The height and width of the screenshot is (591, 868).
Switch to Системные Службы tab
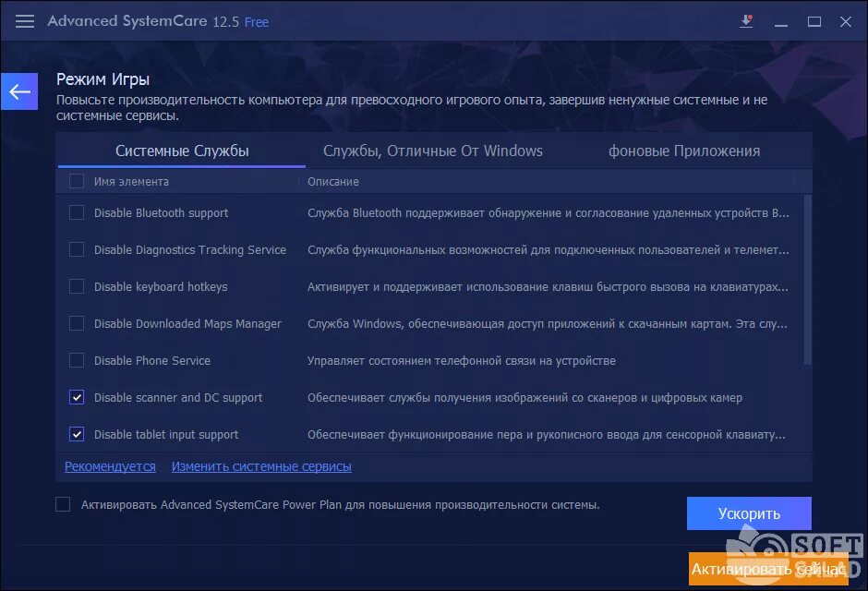point(182,151)
